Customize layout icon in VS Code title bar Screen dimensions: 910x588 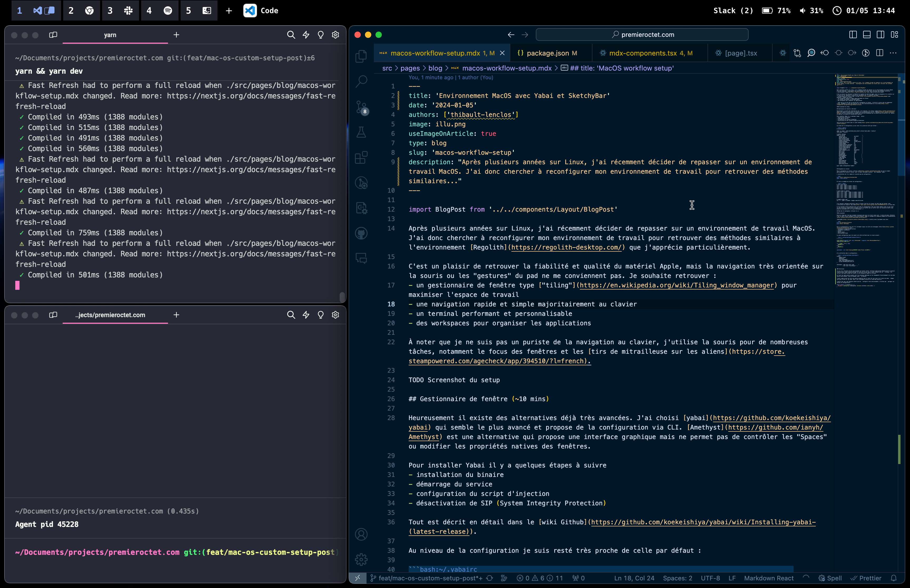894,35
